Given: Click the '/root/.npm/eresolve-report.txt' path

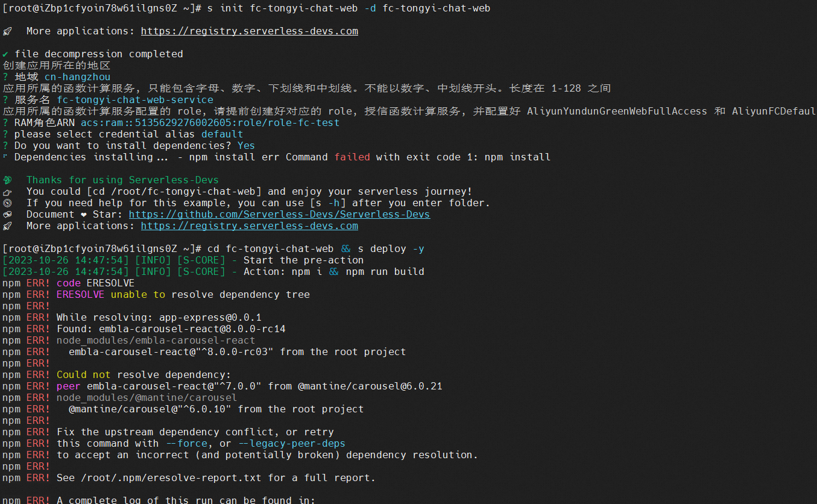Looking at the screenshot, I should pos(171,478).
